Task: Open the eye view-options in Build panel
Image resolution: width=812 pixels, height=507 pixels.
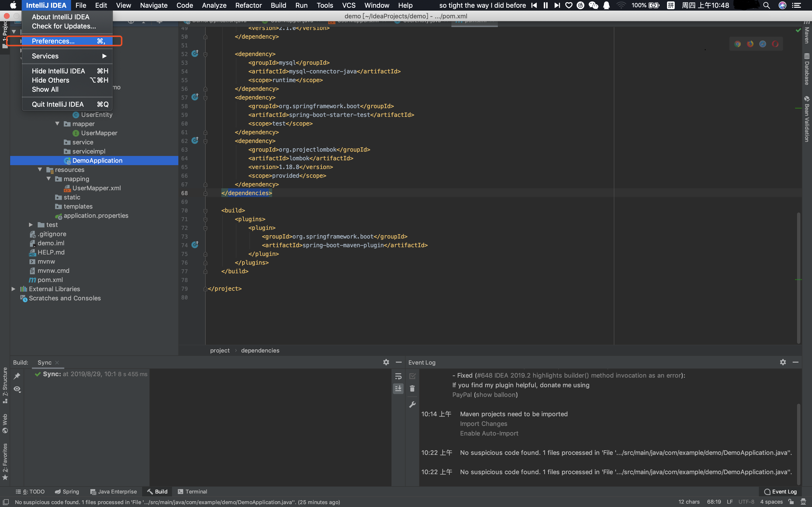Action: tap(17, 389)
